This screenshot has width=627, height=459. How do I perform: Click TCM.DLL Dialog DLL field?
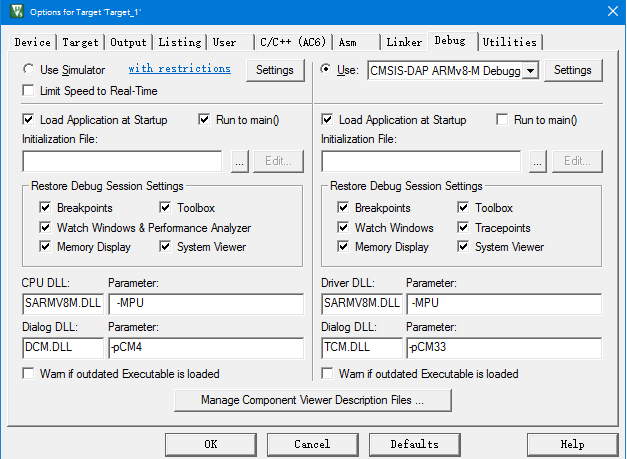[362, 347]
